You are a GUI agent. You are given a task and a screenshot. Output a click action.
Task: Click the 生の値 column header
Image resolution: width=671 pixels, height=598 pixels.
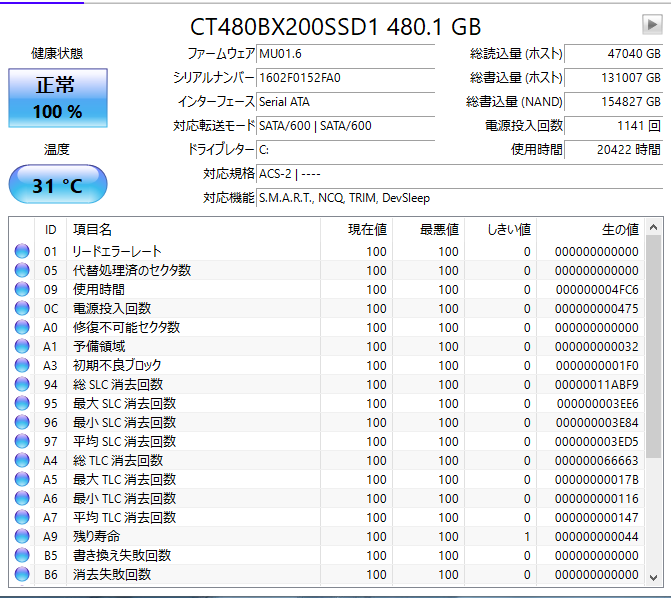(x=591, y=229)
